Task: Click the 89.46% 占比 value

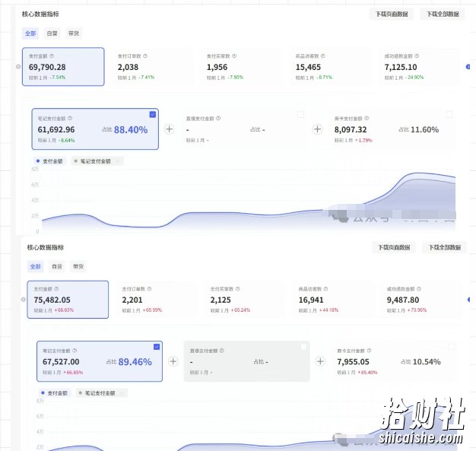Action: (x=135, y=362)
